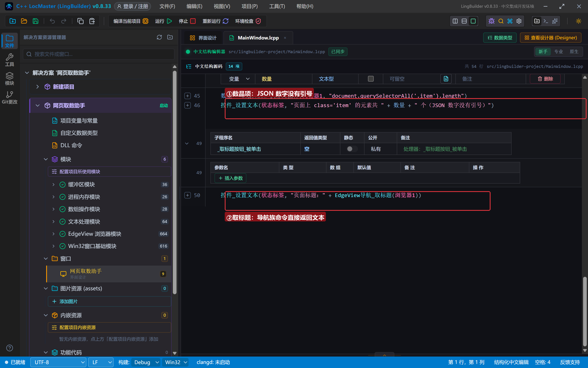The height and width of the screenshot is (368, 588).
Task: Click the orange search magnifier icon
Action: pyautogui.click(x=501, y=21)
